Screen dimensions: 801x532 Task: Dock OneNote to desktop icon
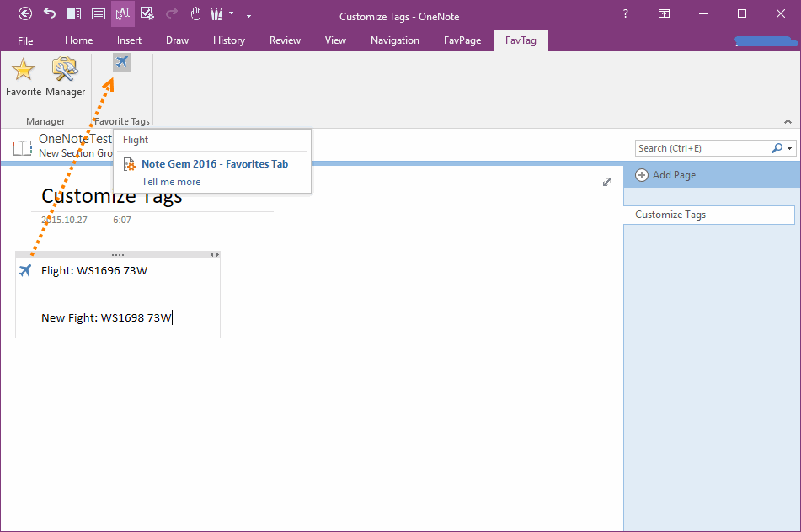point(74,13)
